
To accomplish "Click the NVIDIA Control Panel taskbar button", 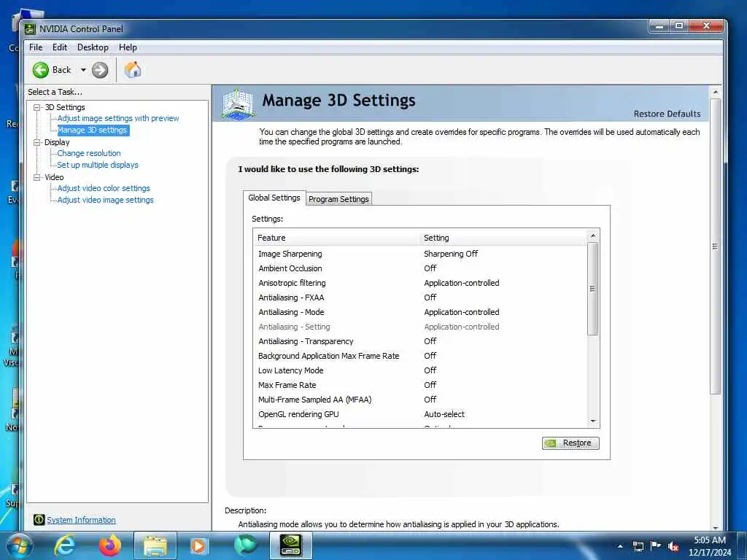I will coord(290,545).
